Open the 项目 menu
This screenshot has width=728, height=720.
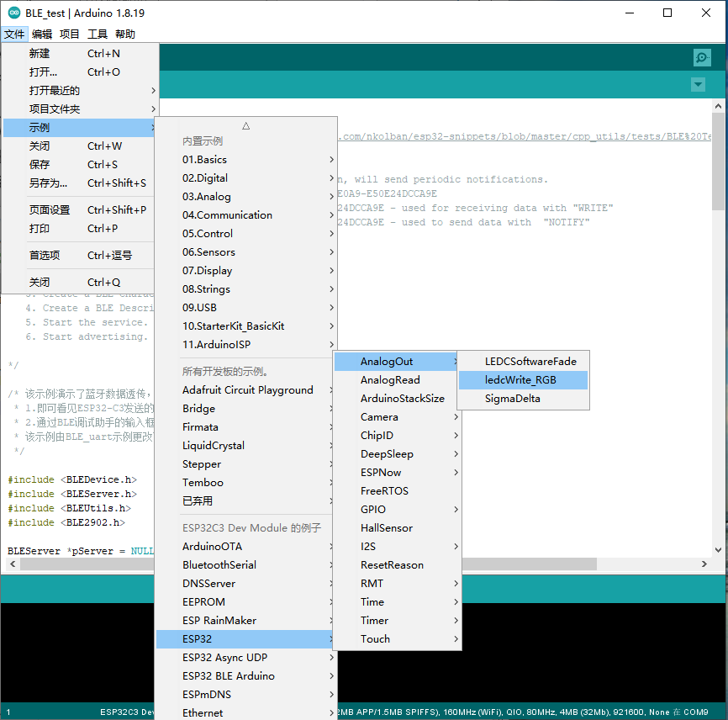[x=70, y=34]
